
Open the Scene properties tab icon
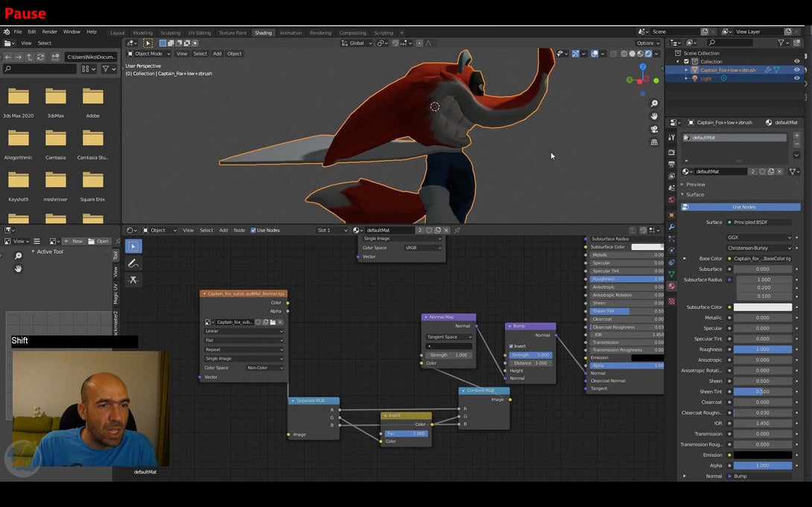pos(672,188)
